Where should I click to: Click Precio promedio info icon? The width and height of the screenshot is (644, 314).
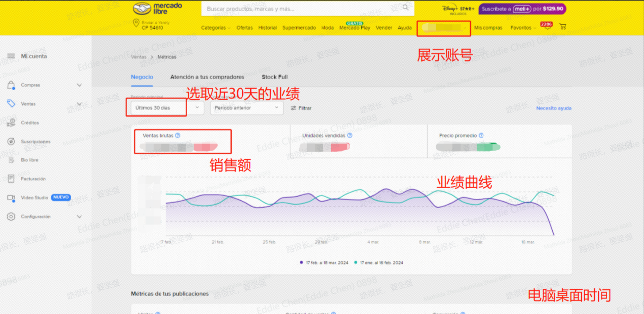[x=481, y=135]
